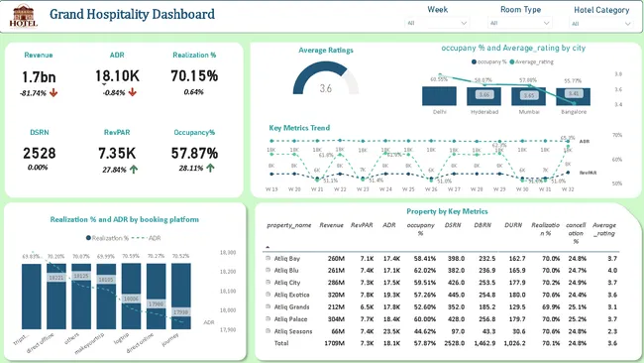
Task: Click the W 26 label on trend axis
Action: 431,189
